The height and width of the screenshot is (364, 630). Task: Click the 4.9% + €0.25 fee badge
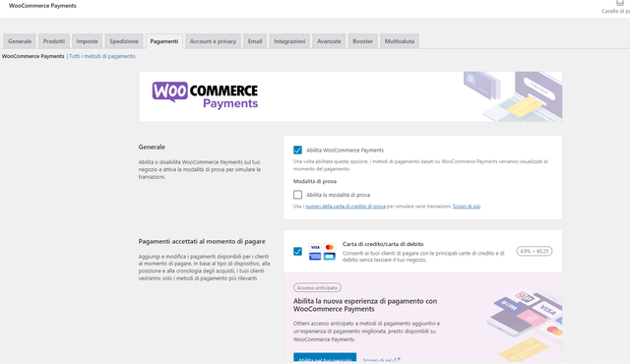pos(534,251)
